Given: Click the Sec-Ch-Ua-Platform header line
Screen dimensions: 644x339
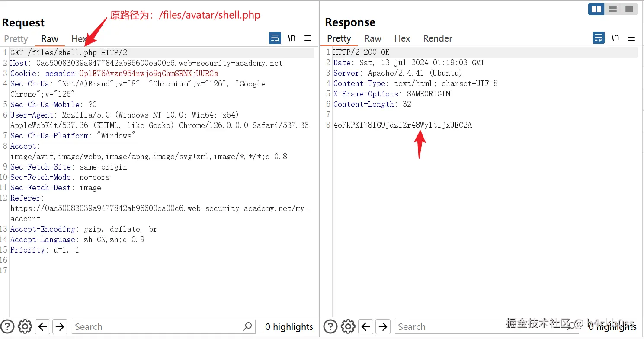Looking at the screenshot, I should click(73, 136).
